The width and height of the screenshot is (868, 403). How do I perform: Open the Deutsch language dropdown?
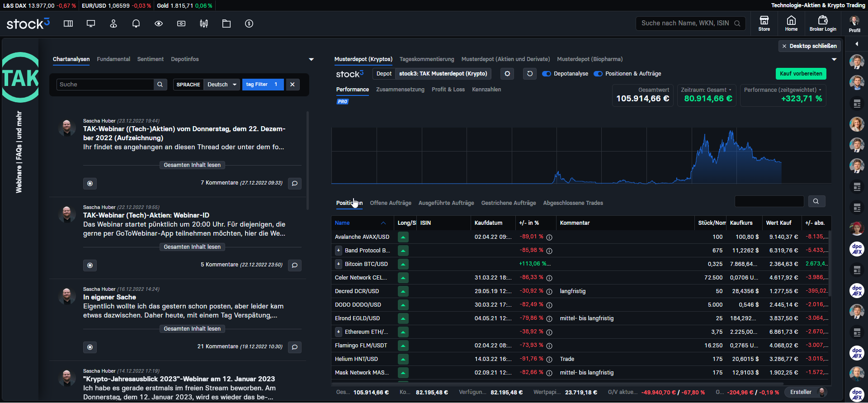pos(222,85)
